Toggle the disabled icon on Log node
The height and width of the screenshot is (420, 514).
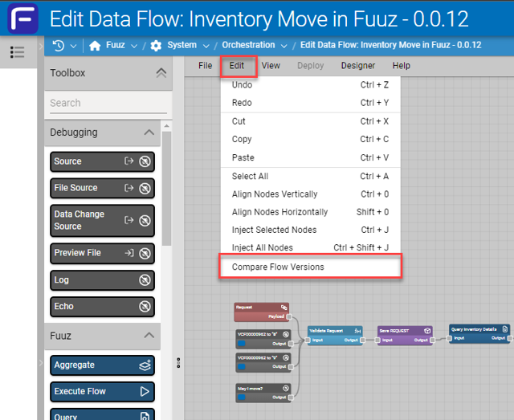click(x=145, y=280)
